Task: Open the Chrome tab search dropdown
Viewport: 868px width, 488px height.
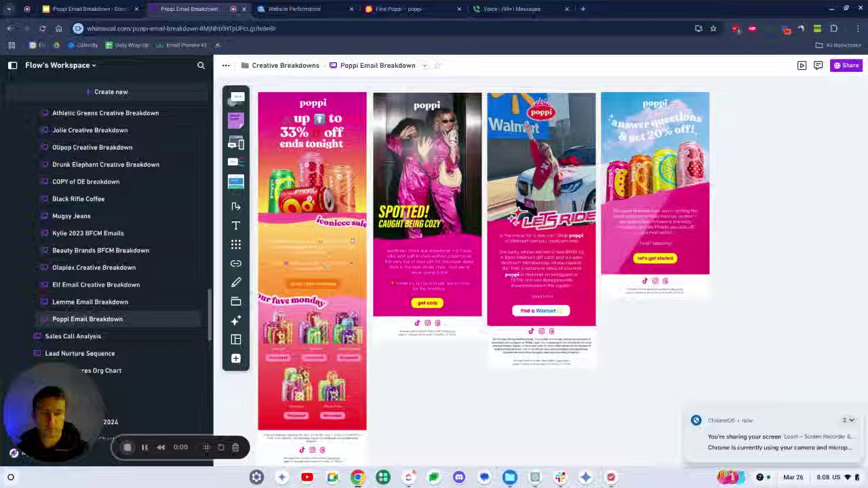Action: pyautogui.click(x=9, y=9)
